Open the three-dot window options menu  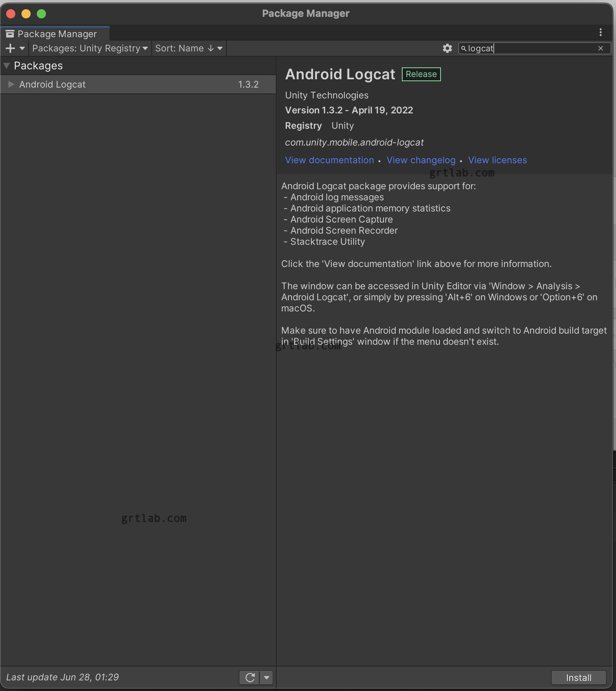[x=601, y=33]
